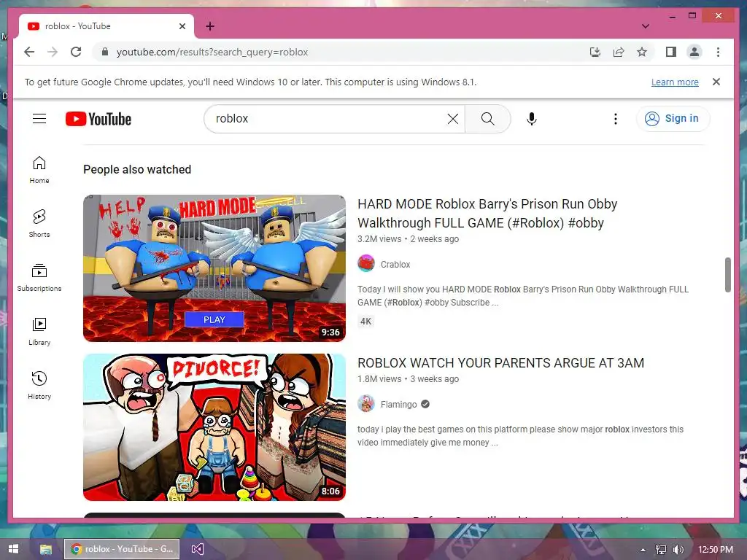The image size is (747, 560).
Task: Click 1.8M views 3 weeks ago text
Action: point(409,379)
